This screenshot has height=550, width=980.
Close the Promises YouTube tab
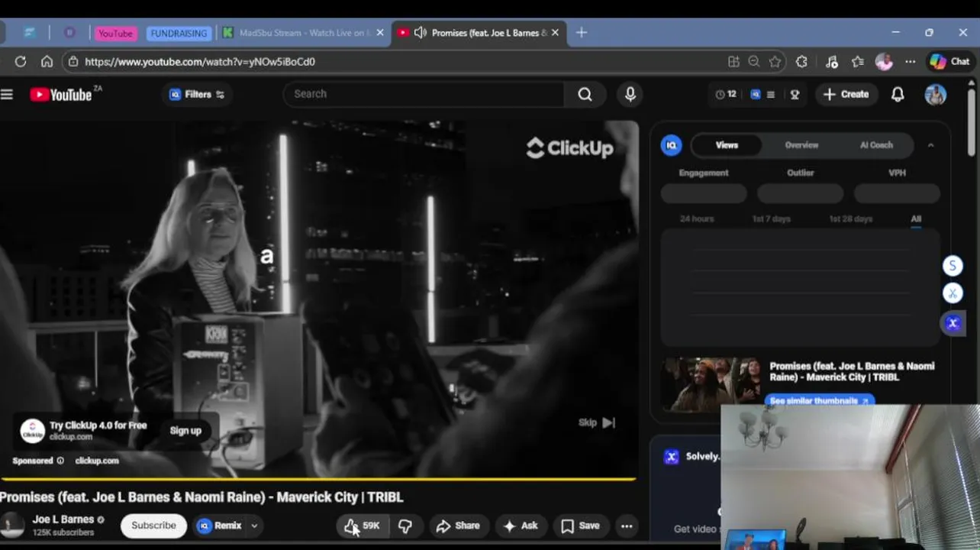click(x=555, y=33)
